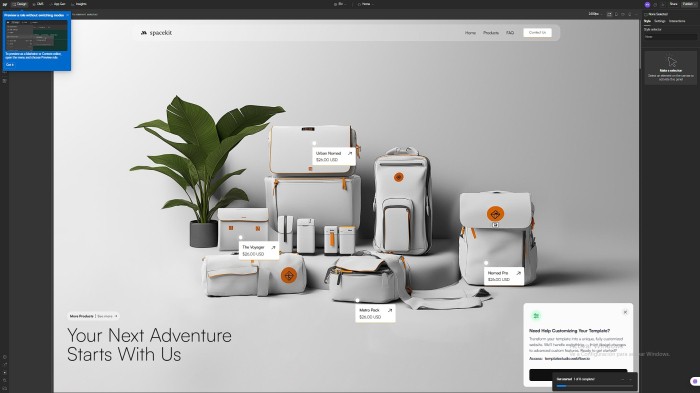Click the purple assistant bubble icon

coord(695,381)
